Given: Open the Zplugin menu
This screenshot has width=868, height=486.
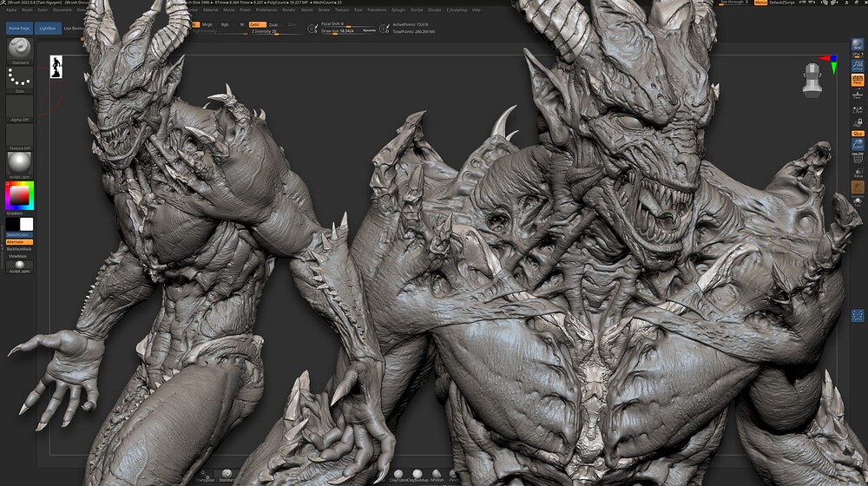Looking at the screenshot, I should pos(398,10).
